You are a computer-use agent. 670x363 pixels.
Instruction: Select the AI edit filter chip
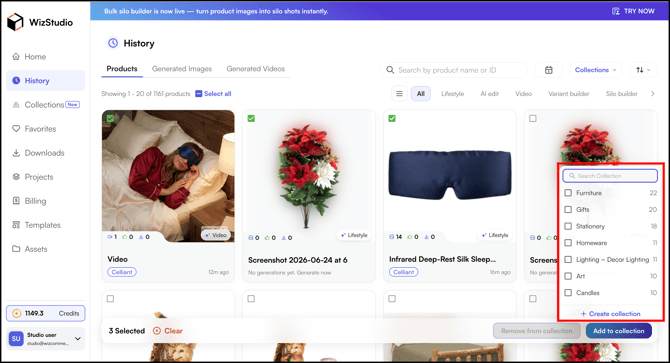[489, 94]
